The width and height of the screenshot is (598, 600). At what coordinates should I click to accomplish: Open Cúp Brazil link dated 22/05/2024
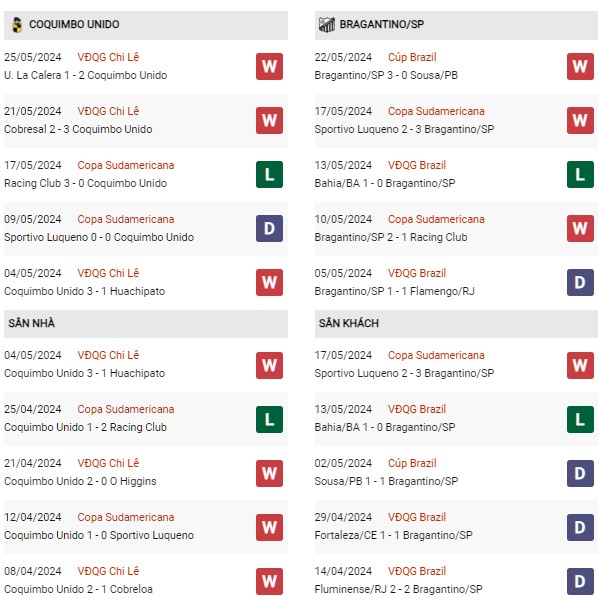pyautogui.click(x=412, y=57)
